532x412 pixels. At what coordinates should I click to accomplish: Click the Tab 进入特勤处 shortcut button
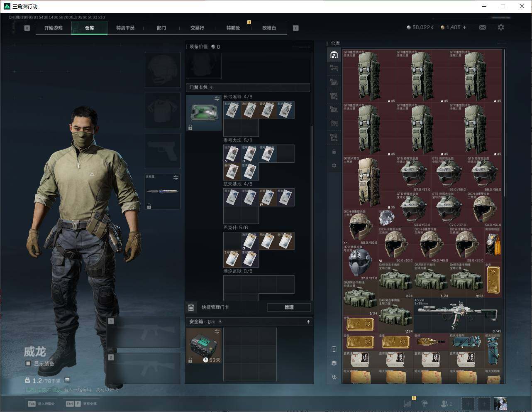41,403
